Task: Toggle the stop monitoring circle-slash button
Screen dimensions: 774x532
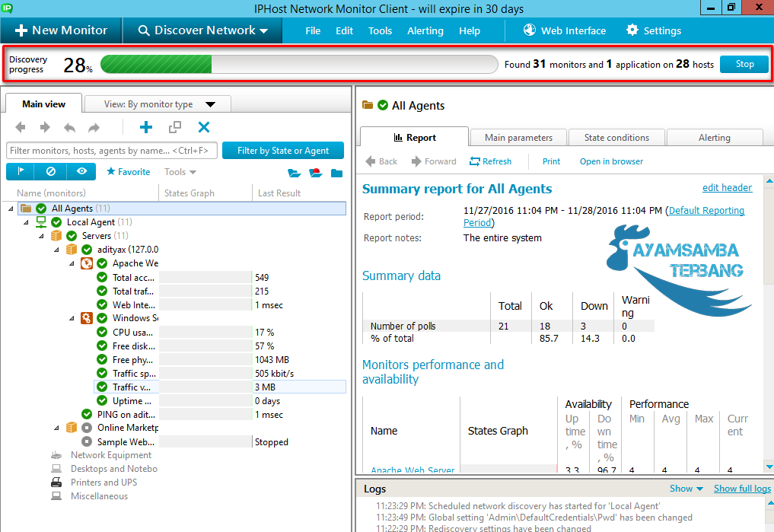Action: (x=50, y=171)
